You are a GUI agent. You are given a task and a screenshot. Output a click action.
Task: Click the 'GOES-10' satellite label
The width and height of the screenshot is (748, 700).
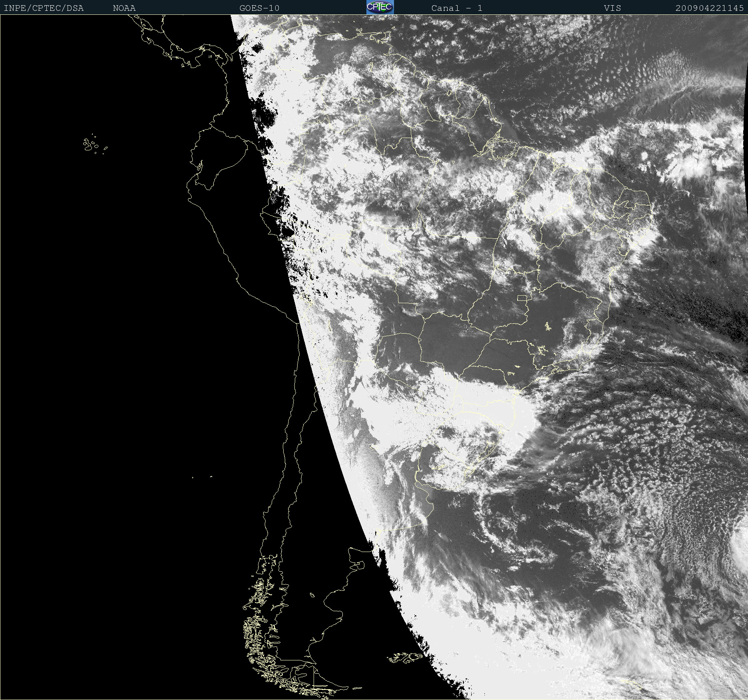point(259,8)
